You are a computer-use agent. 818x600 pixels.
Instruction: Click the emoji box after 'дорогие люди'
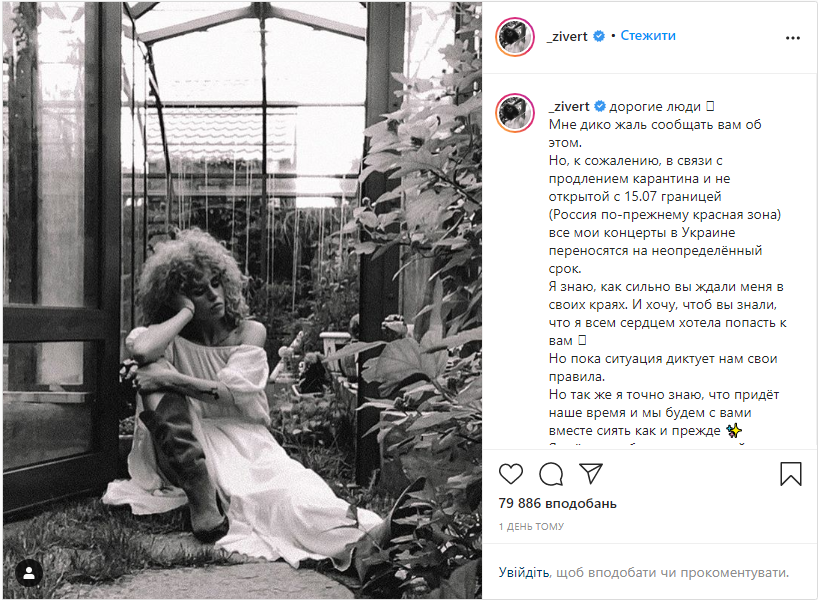(x=710, y=106)
